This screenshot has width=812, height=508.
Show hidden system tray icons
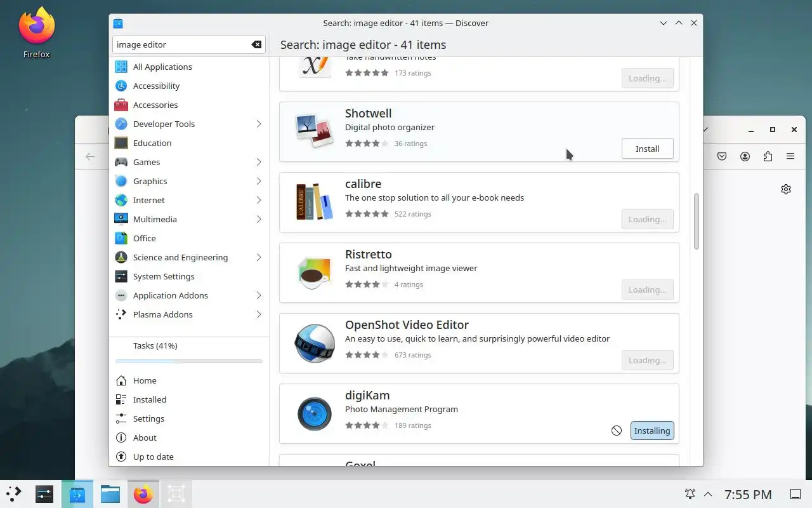(x=708, y=494)
